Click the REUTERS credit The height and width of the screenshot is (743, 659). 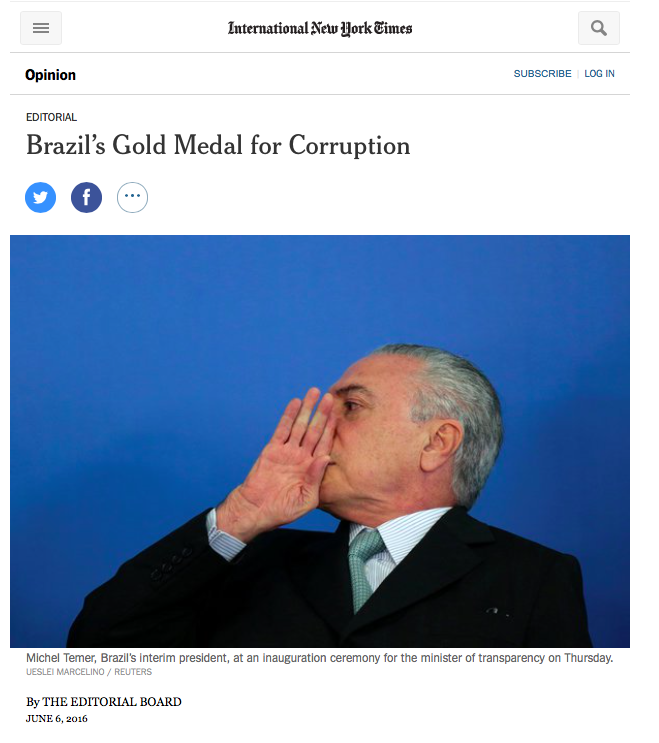click(133, 672)
